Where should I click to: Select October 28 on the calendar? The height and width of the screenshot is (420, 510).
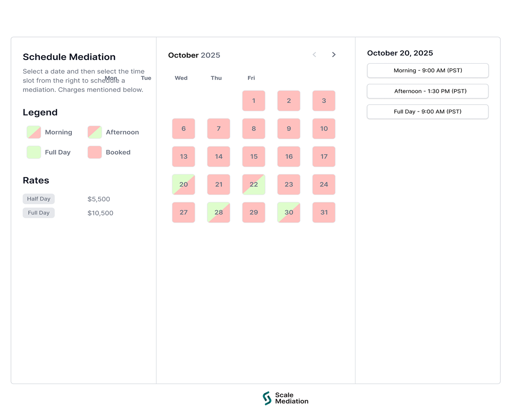(218, 212)
